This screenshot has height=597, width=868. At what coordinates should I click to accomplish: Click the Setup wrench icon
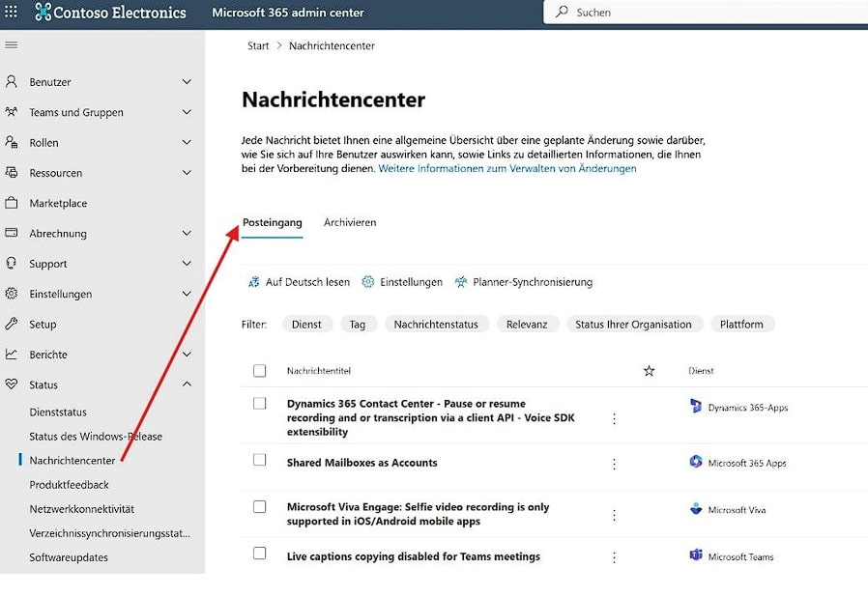click(11, 324)
